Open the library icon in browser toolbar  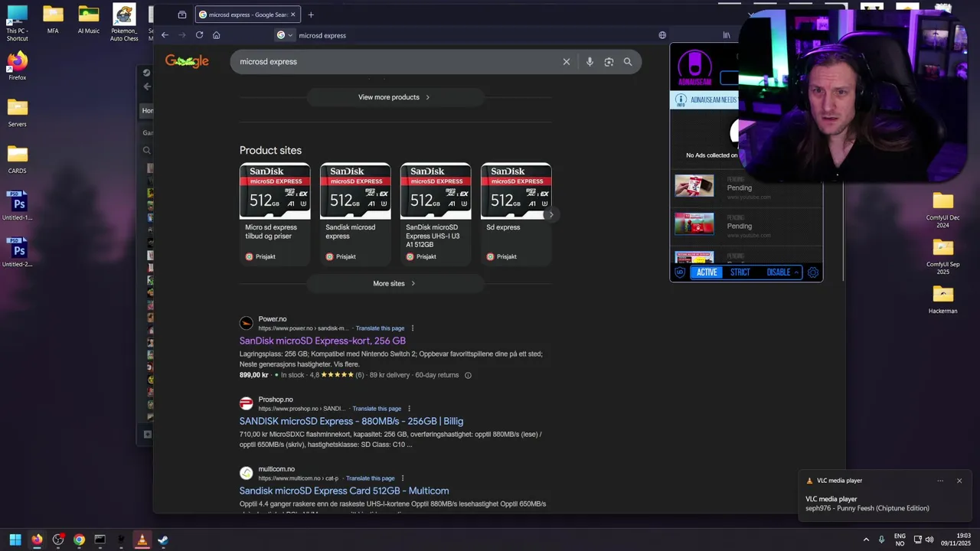(727, 35)
